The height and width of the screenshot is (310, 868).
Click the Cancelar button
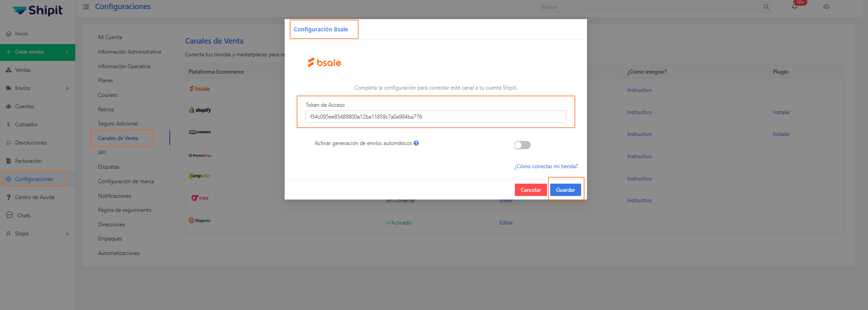point(531,190)
